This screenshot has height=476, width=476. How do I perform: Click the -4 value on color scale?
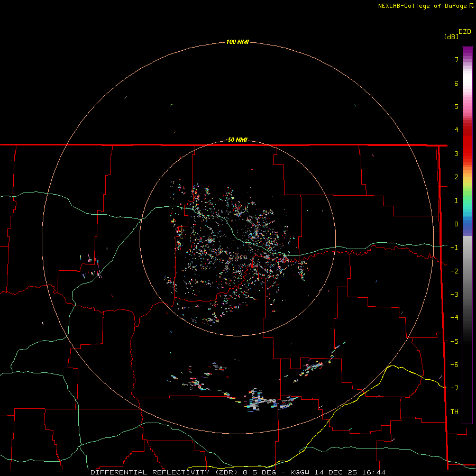pos(454,318)
